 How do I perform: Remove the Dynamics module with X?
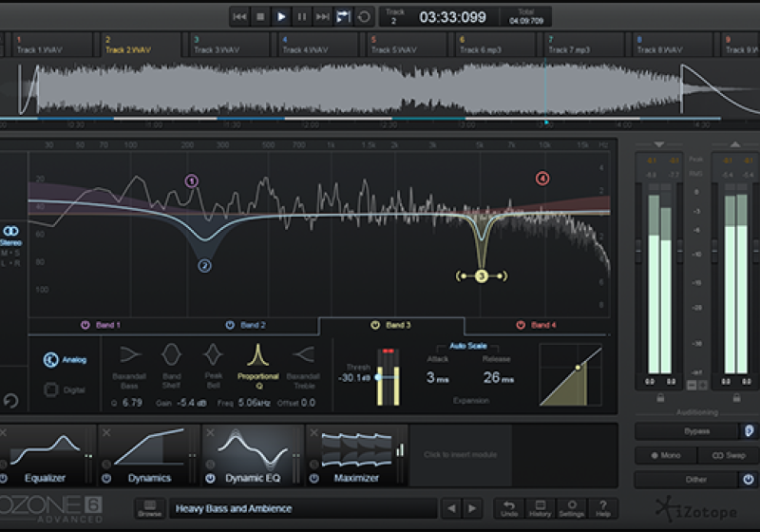pyautogui.click(x=106, y=432)
